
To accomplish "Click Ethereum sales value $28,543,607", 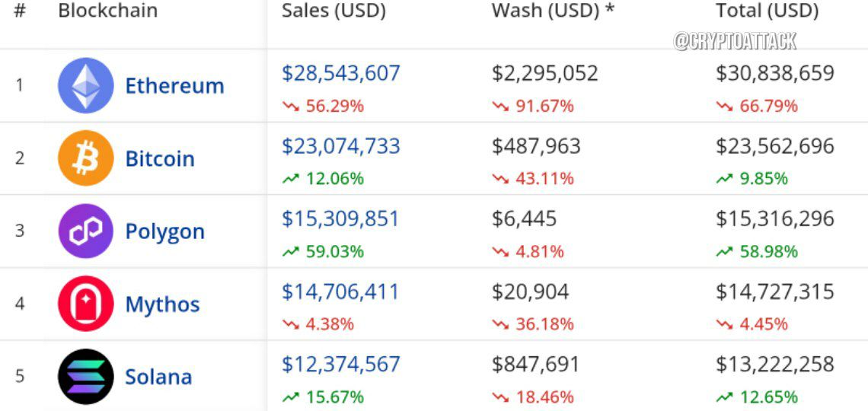I will tap(341, 74).
